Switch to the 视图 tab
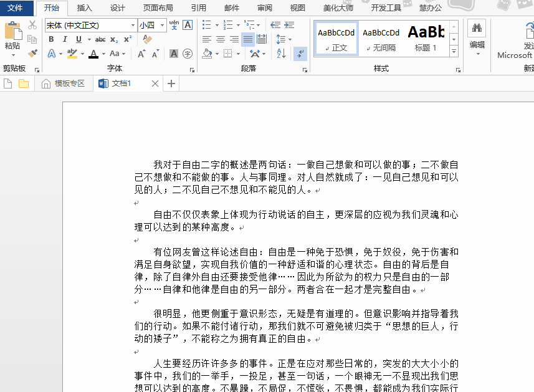The image size is (534, 392). coord(297,8)
